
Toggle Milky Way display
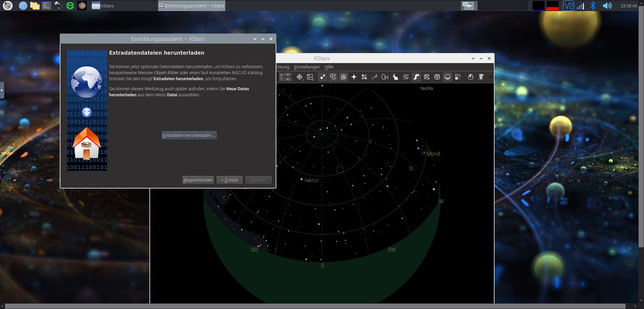[416, 77]
